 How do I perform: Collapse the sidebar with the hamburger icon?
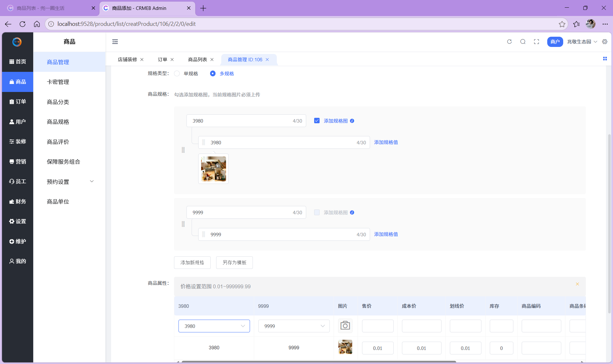[115, 42]
